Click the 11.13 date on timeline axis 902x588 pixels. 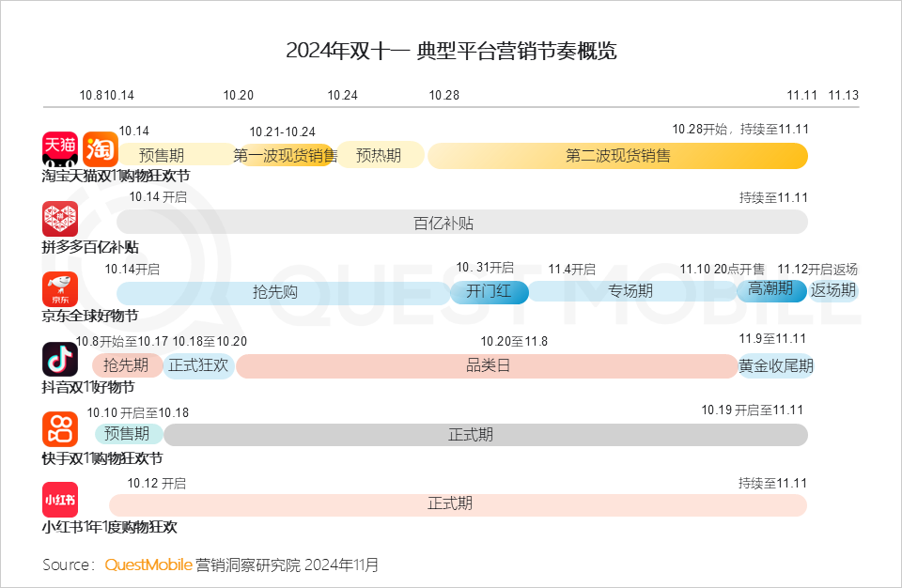tap(844, 96)
